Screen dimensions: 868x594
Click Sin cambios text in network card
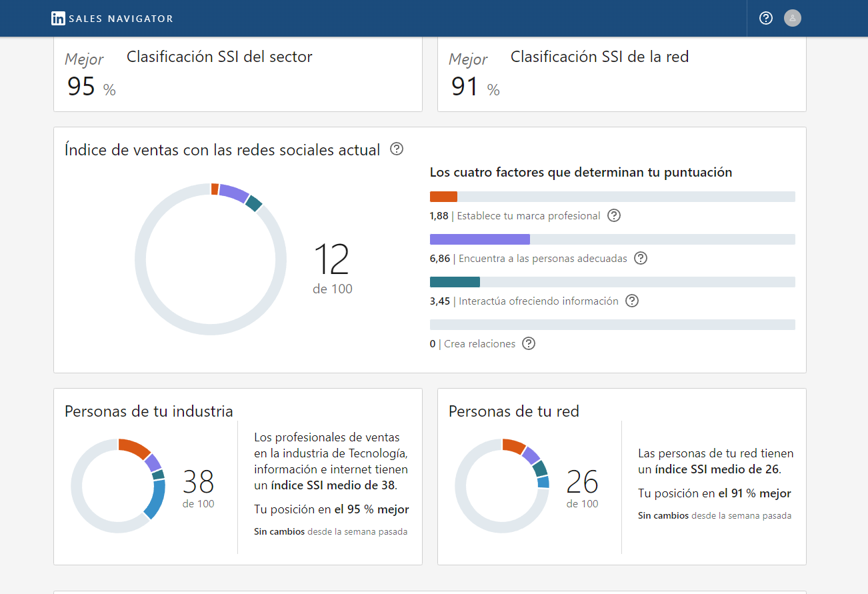(663, 516)
